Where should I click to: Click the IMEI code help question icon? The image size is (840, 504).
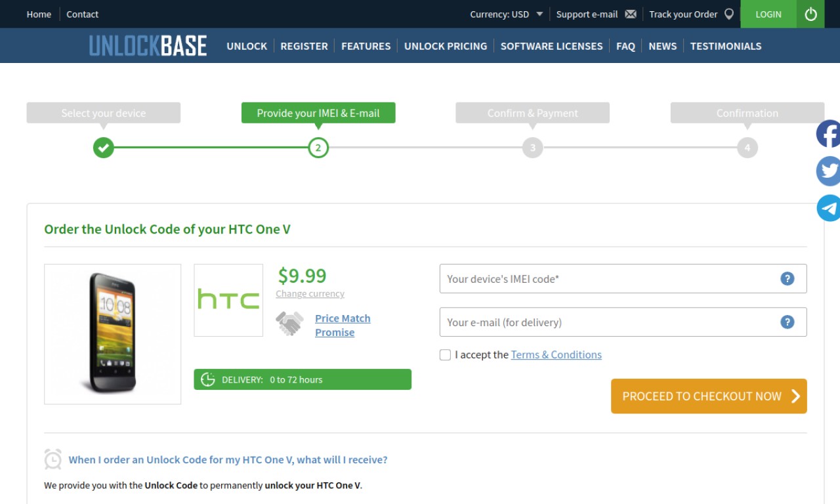(787, 279)
